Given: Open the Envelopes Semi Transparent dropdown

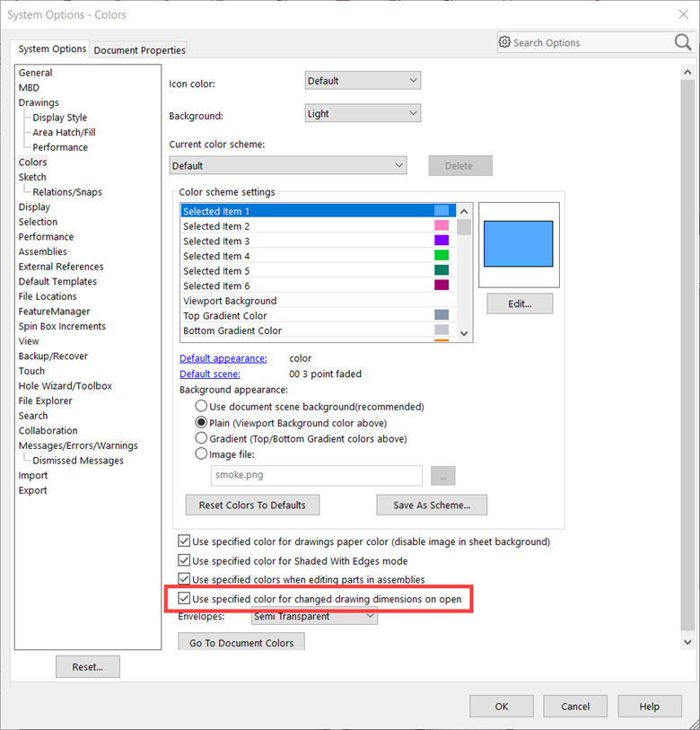Looking at the screenshot, I should click(x=314, y=616).
